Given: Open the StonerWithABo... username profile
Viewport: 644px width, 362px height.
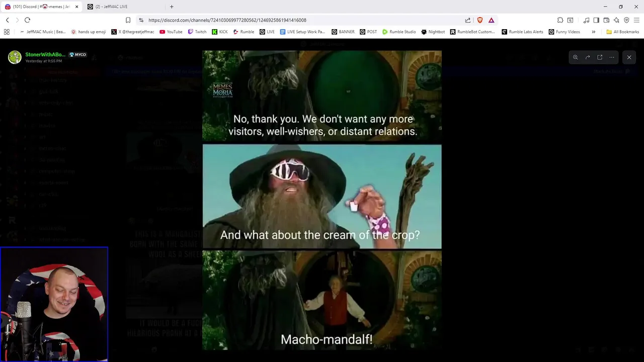Looking at the screenshot, I should point(45,54).
